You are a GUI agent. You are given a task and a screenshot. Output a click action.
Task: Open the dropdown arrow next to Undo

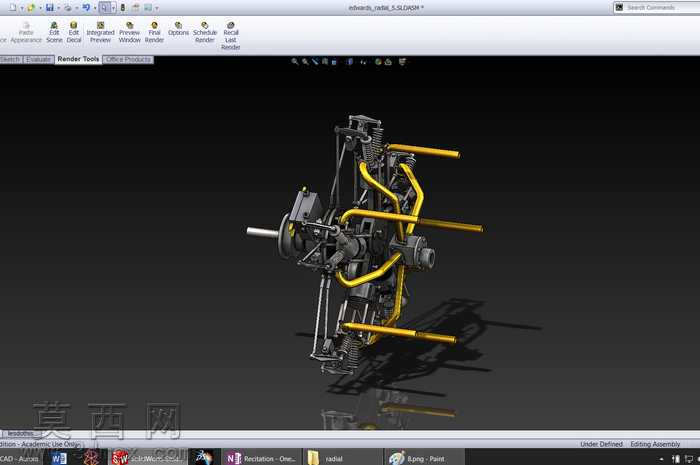point(95,8)
